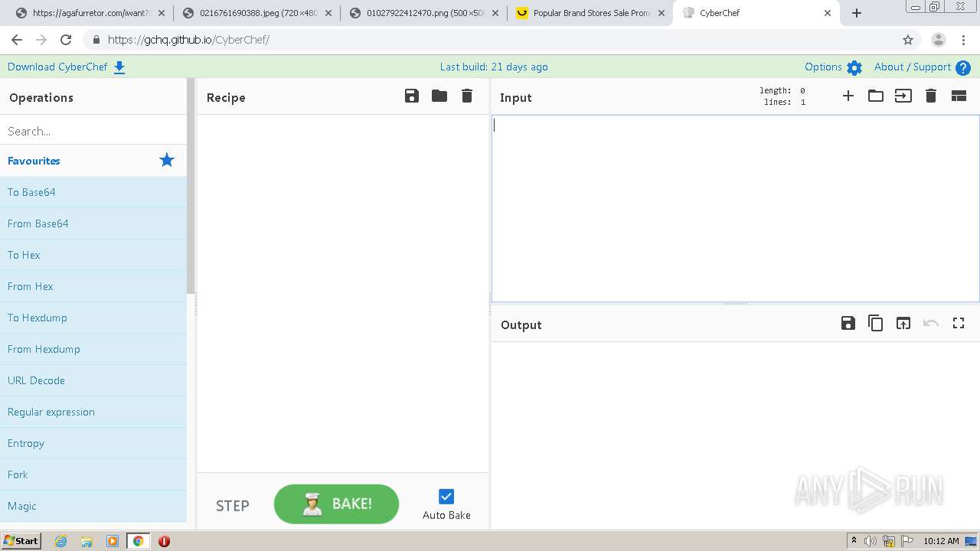
Task: Click the taskbar clock 10:12 AM
Action: (941, 541)
